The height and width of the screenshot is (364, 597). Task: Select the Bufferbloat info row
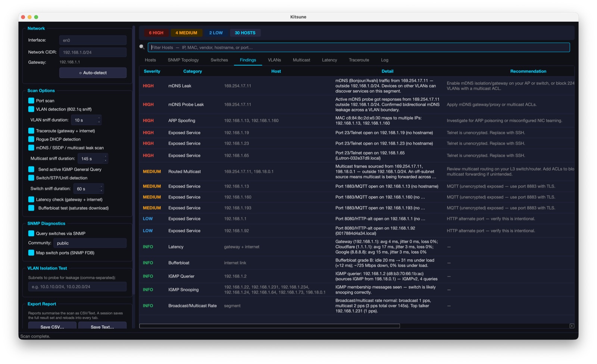pyautogui.click(x=357, y=263)
